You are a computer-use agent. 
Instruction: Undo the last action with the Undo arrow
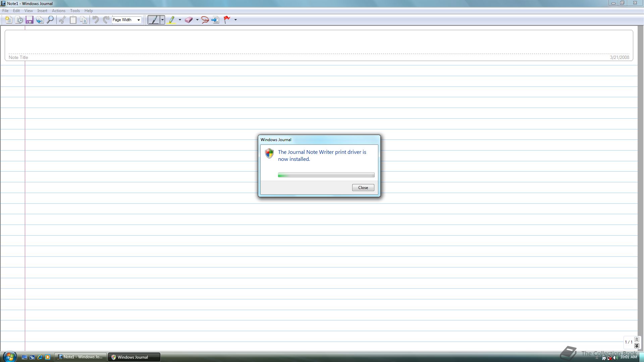(96, 20)
